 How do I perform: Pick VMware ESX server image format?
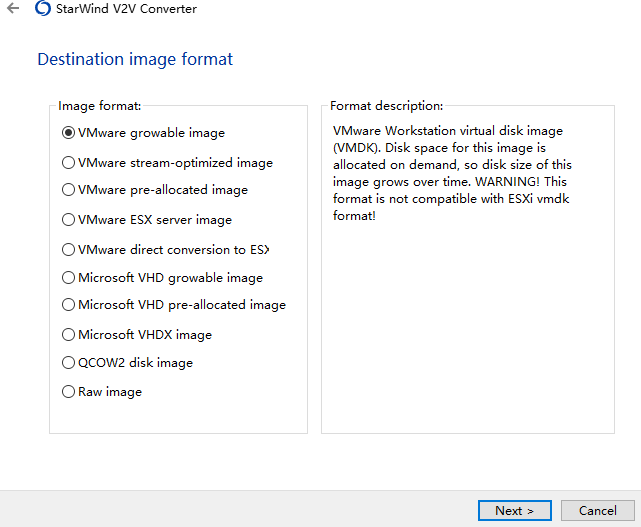(147, 220)
